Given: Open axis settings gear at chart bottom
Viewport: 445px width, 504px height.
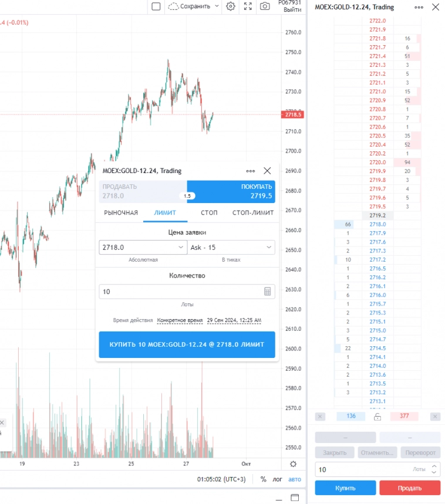Looking at the screenshot, I should (x=293, y=464).
